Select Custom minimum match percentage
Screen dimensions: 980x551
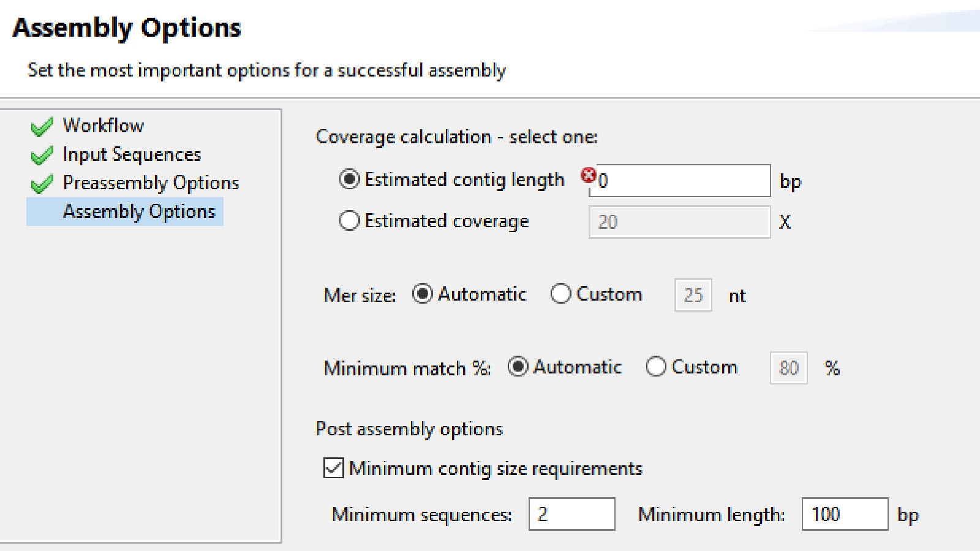click(x=656, y=367)
